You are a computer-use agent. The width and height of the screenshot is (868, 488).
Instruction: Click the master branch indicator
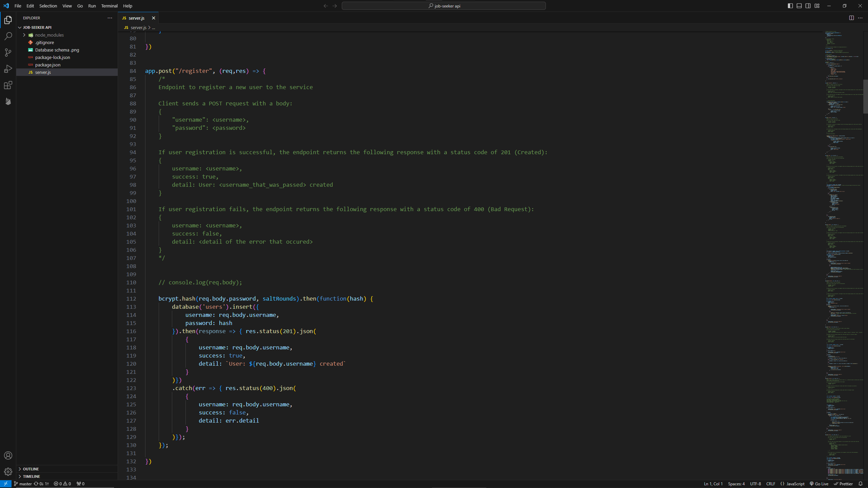pyautogui.click(x=23, y=484)
